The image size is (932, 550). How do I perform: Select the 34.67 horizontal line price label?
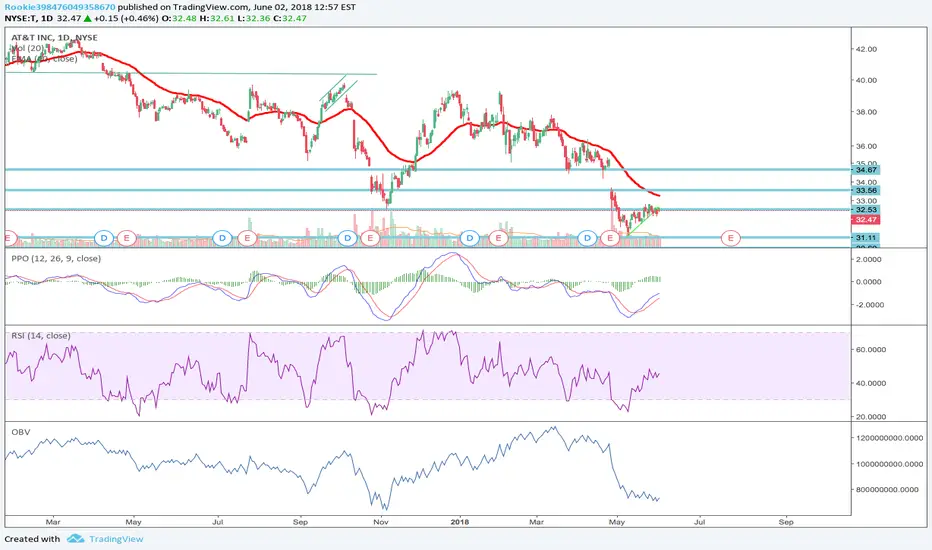coord(865,170)
